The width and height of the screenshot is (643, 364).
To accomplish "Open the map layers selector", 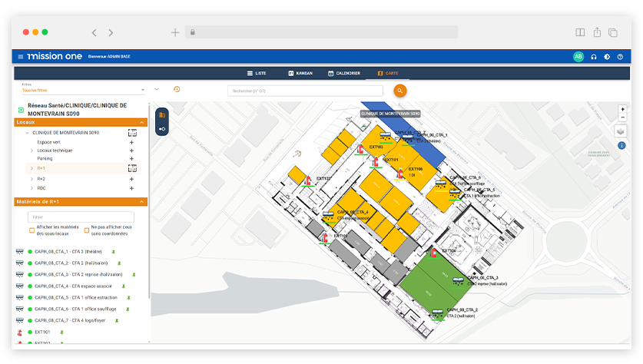I will click(x=621, y=131).
